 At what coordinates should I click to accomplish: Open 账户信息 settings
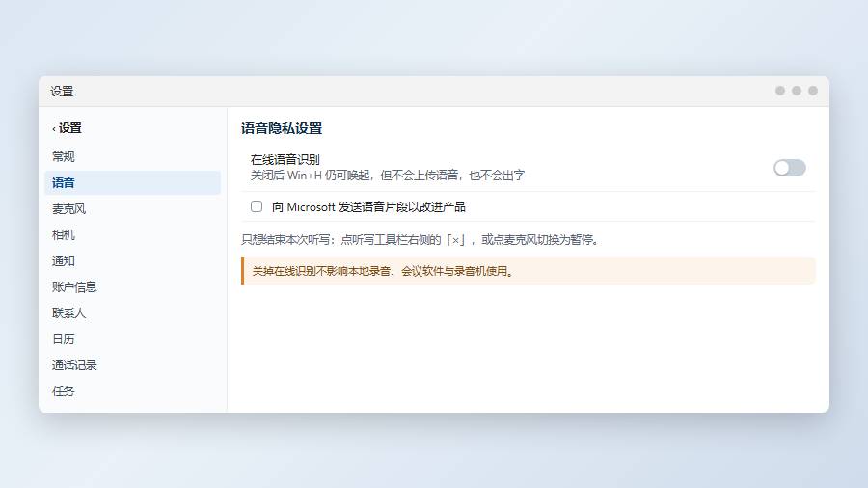[x=132, y=286]
